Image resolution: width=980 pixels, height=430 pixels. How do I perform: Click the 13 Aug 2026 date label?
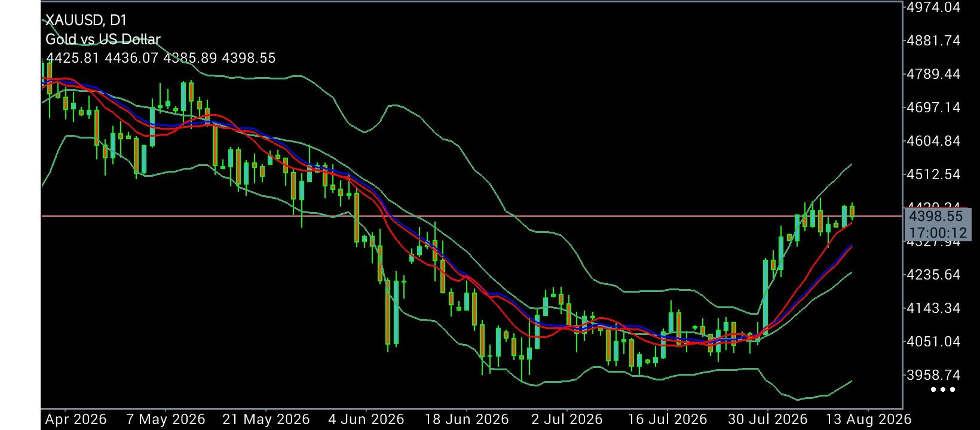point(868,419)
